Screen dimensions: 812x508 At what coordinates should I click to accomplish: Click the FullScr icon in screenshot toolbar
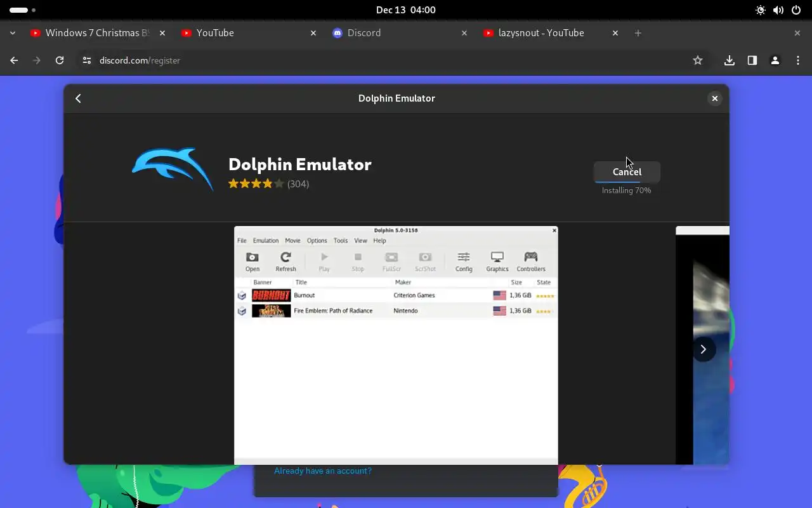(391, 261)
